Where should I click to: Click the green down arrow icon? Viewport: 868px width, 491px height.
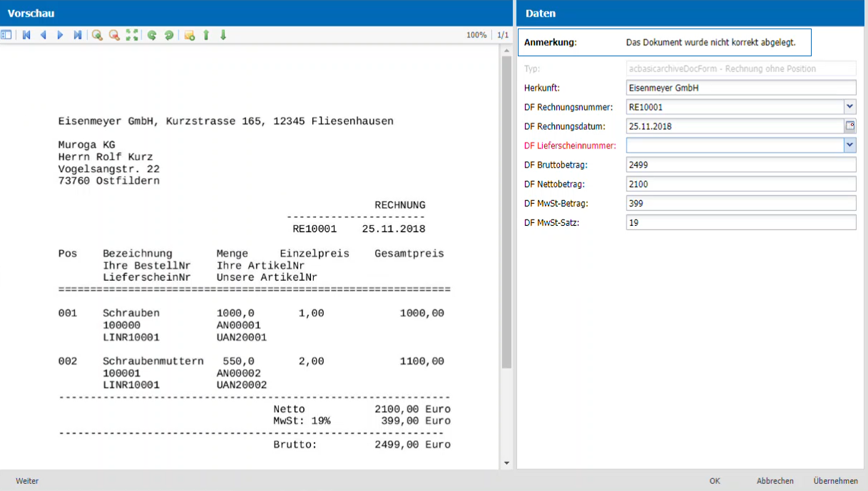point(223,35)
